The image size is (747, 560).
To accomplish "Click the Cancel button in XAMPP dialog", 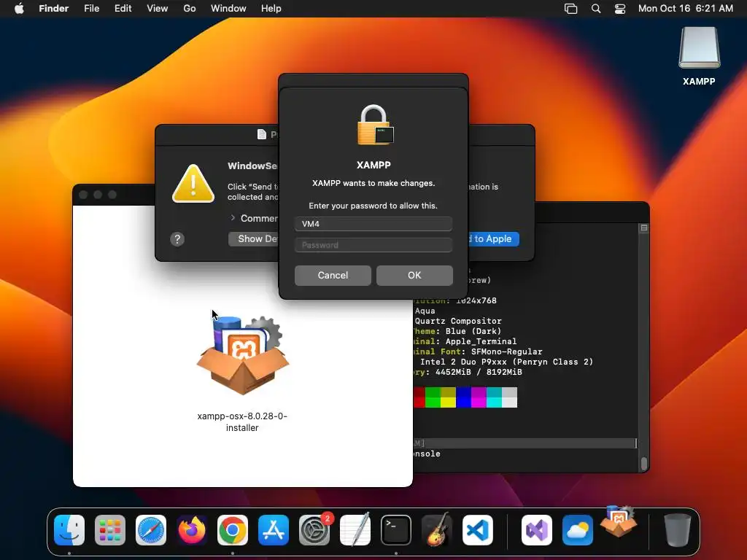I will coord(333,275).
